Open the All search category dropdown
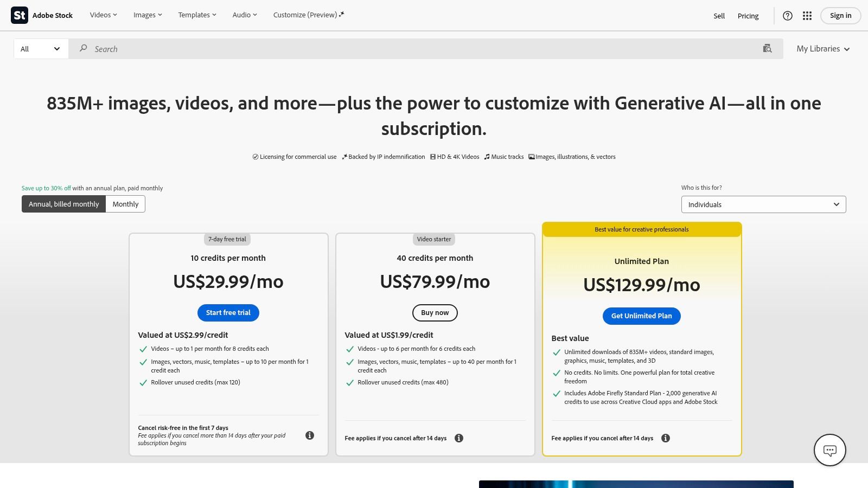The image size is (868, 488). [41, 49]
